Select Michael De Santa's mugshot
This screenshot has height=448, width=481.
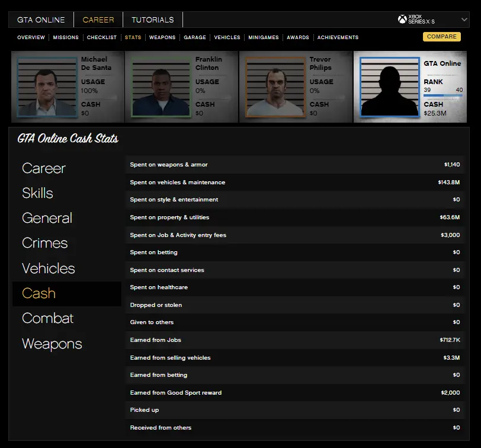pyautogui.click(x=47, y=87)
